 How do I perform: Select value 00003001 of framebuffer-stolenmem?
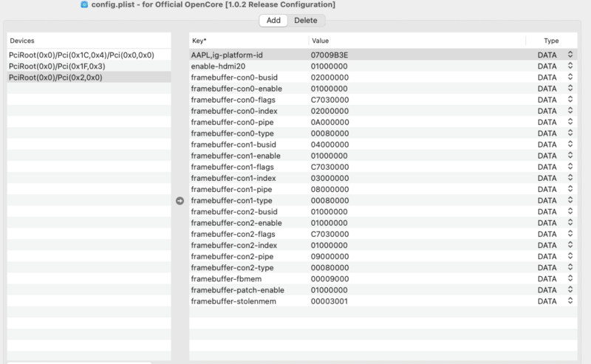pos(329,301)
